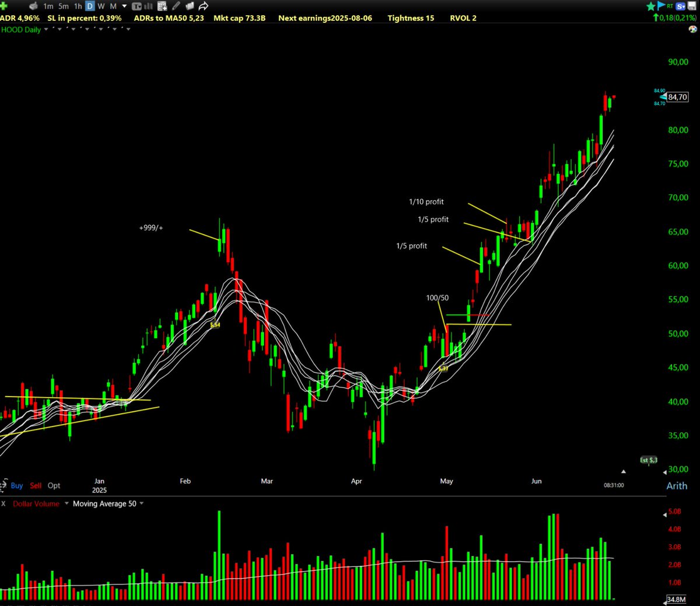The width and height of the screenshot is (700, 606).
Task: Click the SL in percent: 0,39% readout
Action: (85, 18)
